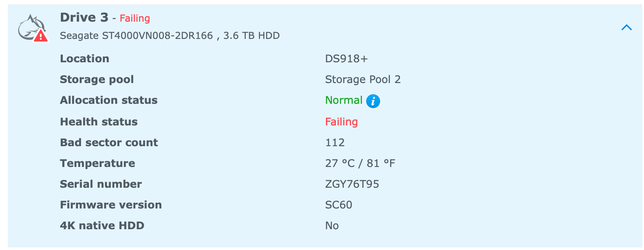Image resolution: width=644 pixels, height=250 pixels.
Task: Select the 4K native HDD value No
Action: 332,225
